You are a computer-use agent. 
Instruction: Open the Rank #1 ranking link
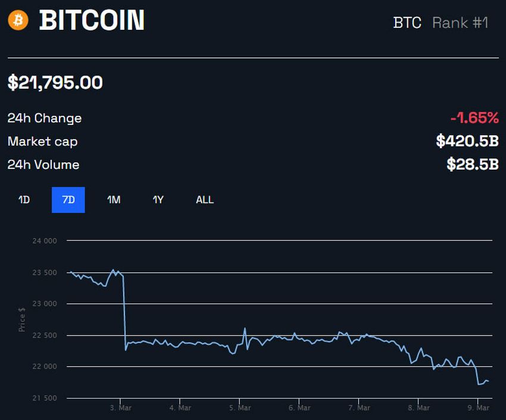pyautogui.click(x=461, y=23)
